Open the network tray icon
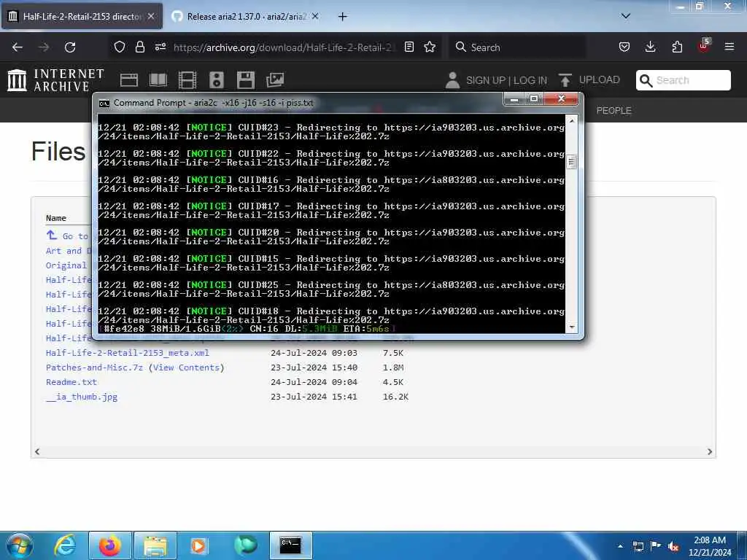Image resolution: width=747 pixels, height=560 pixels. (638, 546)
